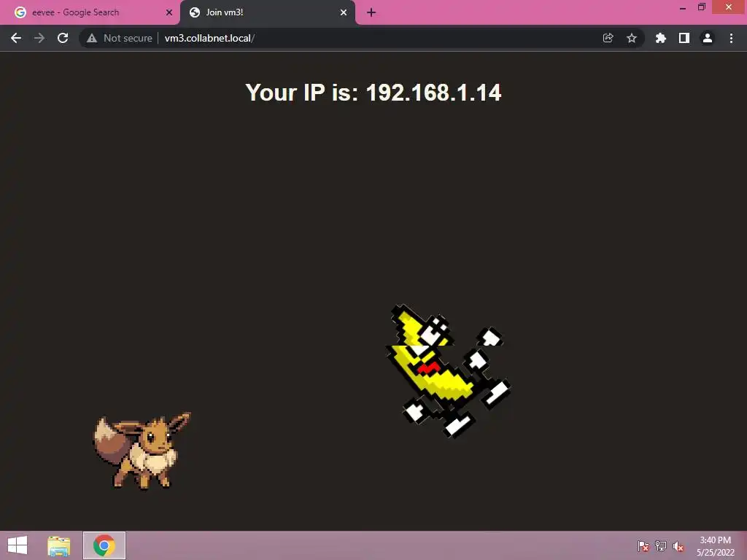Open the Action Center flag icon
The height and width of the screenshot is (560, 747).
click(x=643, y=545)
